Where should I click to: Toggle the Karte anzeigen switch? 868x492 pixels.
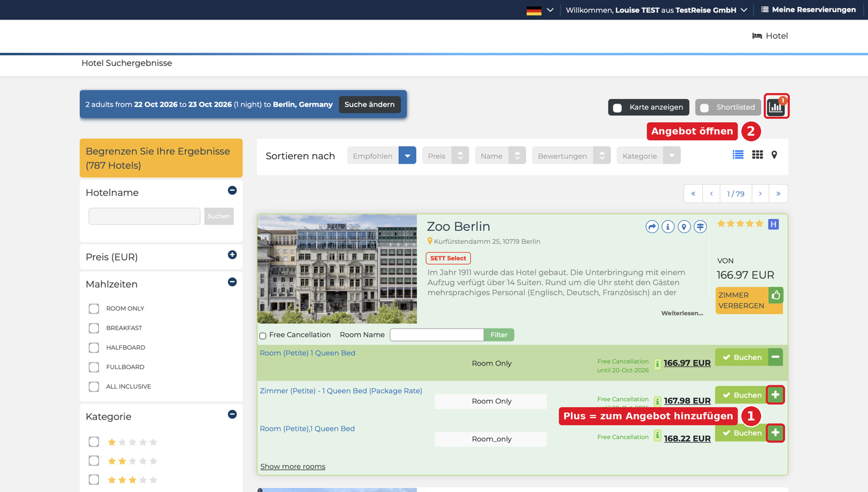click(617, 108)
